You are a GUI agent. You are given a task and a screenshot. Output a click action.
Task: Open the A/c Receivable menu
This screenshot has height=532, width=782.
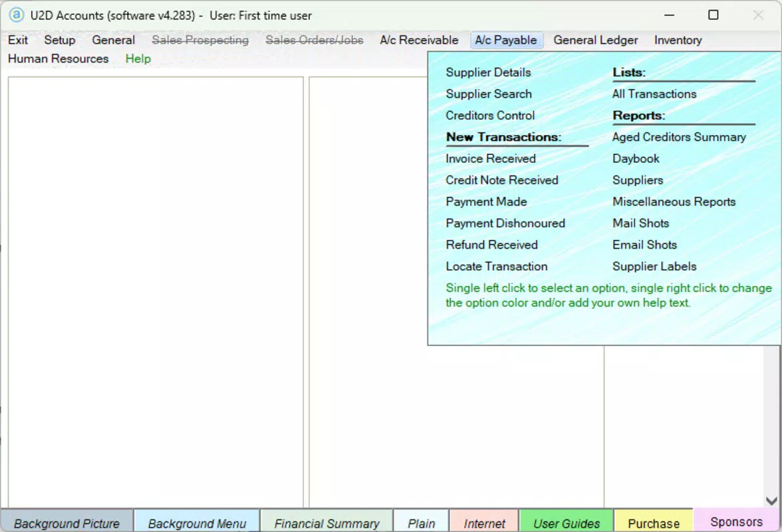[x=419, y=40]
